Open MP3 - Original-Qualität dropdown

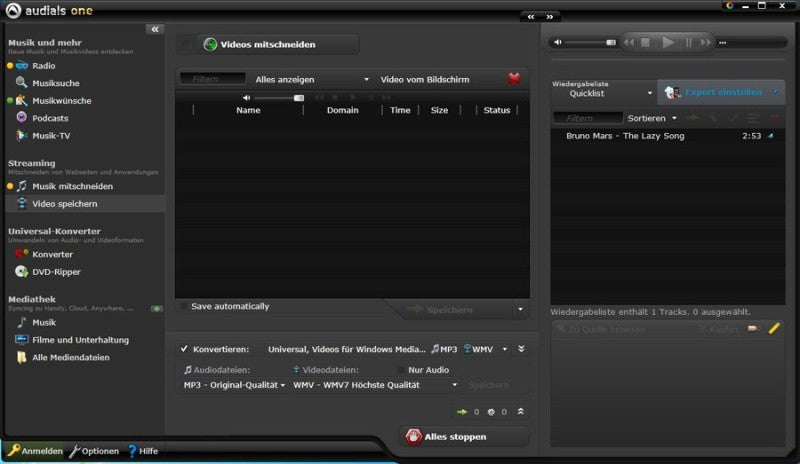pos(234,385)
